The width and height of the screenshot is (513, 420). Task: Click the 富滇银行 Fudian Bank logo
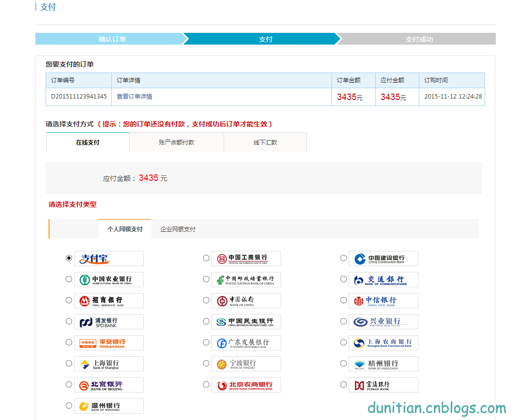(x=384, y=385)
